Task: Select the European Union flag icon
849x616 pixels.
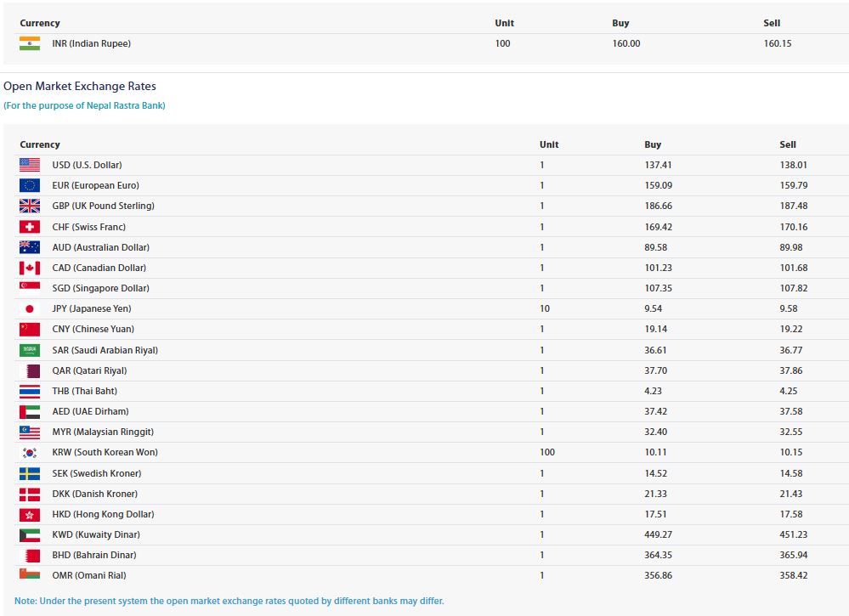Action: click(30, 185)
